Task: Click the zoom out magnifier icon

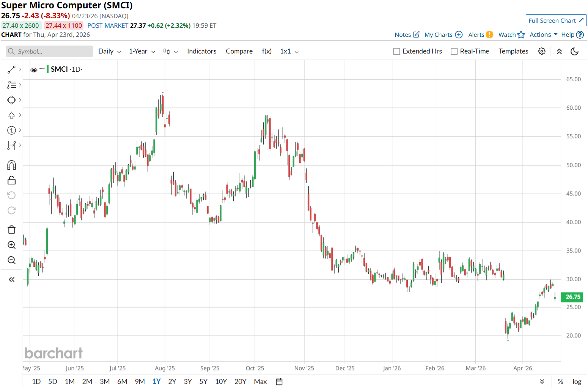Action: click(11, 260)
